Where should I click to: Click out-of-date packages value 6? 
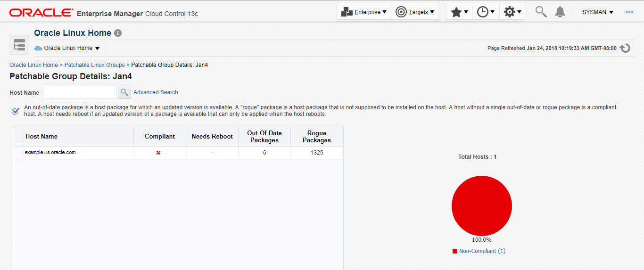tap(264, 153)
